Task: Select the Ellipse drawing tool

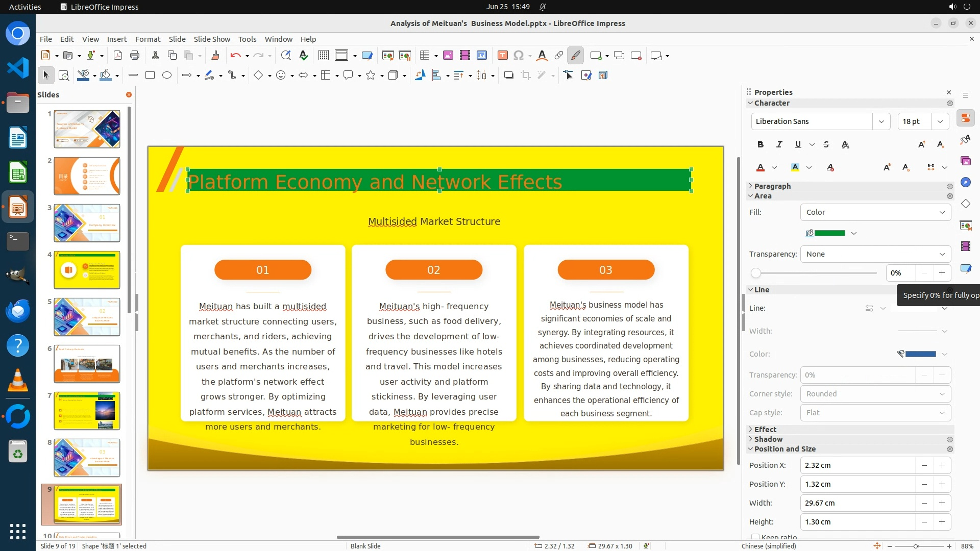Action: tap(167, 76)
